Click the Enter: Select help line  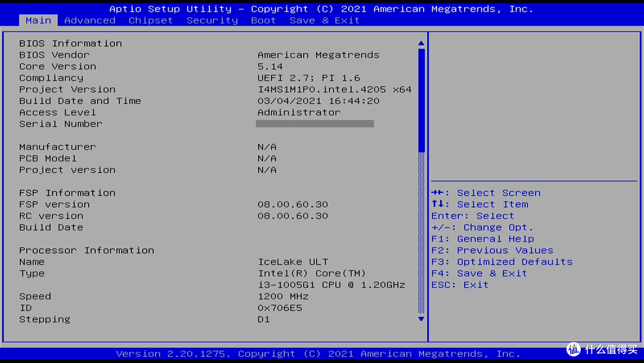point(473,216)
